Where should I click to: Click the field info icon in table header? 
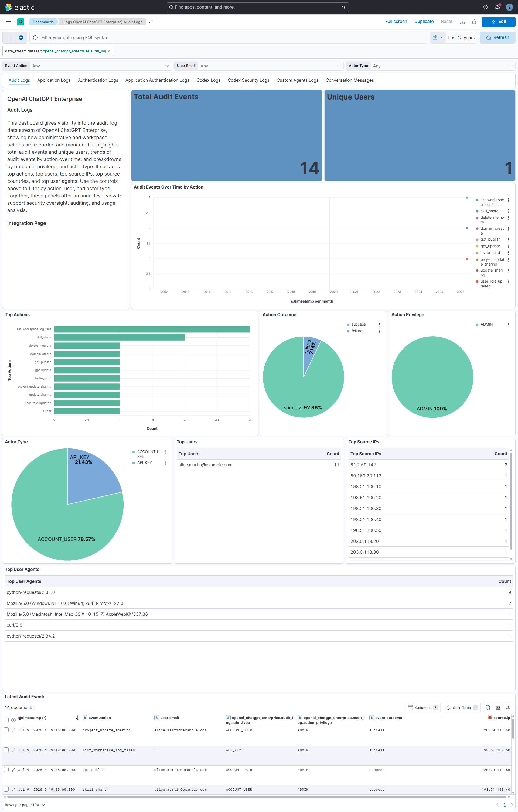(x=13, y=720)
